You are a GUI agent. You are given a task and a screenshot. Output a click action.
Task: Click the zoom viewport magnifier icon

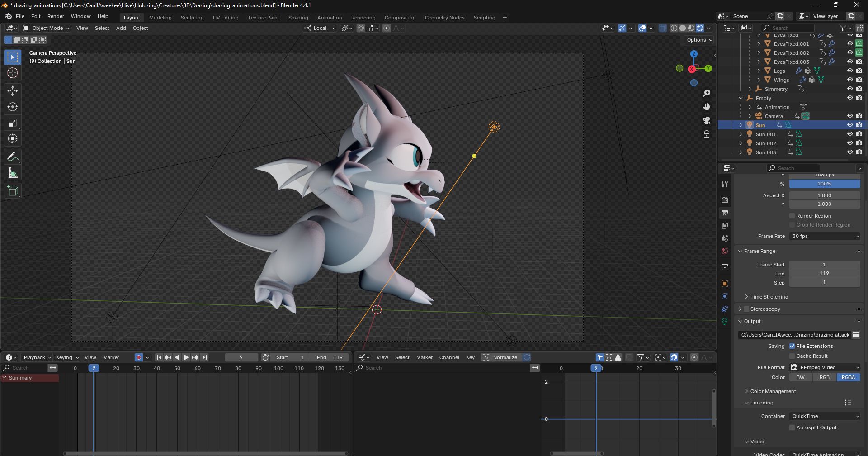[x=707, y=93]
